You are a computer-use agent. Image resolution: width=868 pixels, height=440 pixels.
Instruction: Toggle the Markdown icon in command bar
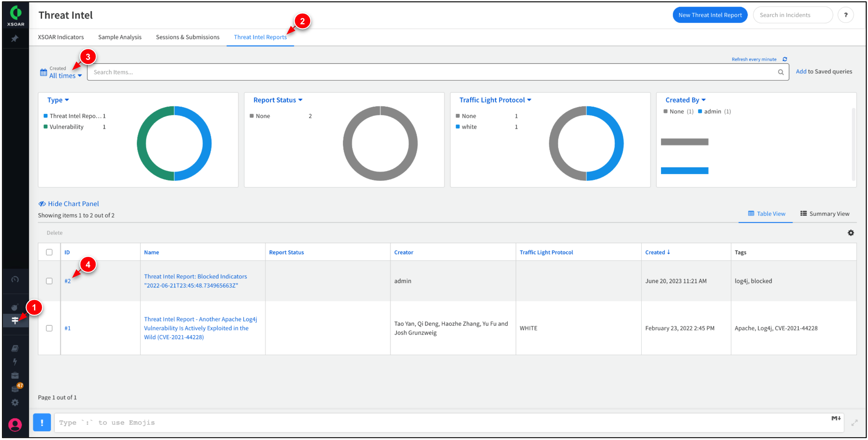[x=836, y=419]
